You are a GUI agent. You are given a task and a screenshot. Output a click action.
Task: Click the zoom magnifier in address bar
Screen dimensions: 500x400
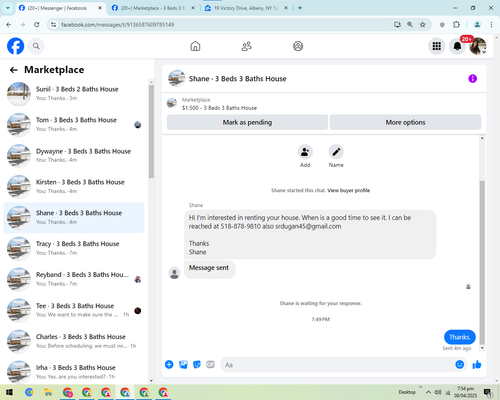coord(410,24)
